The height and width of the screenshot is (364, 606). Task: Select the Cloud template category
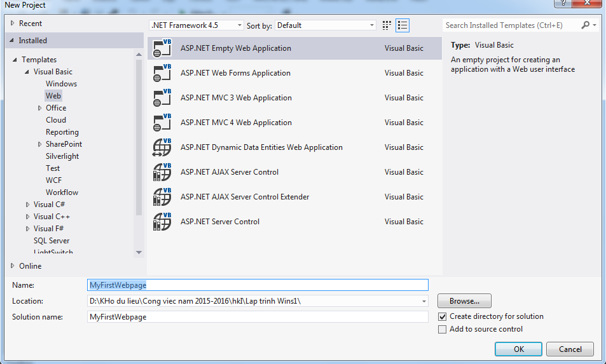(56, 120)
